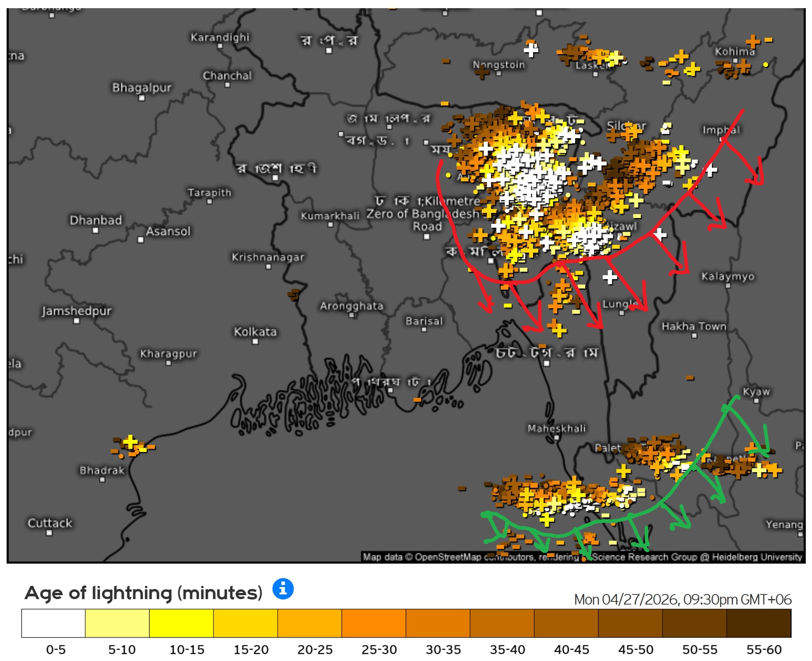Click the Age of lightning legend title
Viewport: 812px width, 661px height.
pos(143,593)
